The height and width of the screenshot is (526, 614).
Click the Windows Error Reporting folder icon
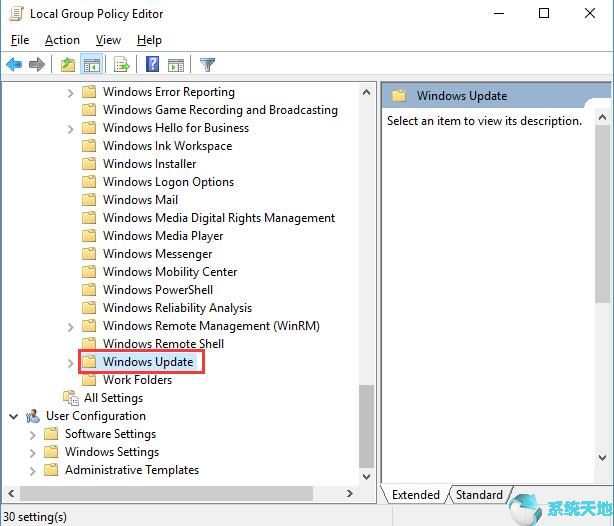pyautogui.click(x=89, y=92)
